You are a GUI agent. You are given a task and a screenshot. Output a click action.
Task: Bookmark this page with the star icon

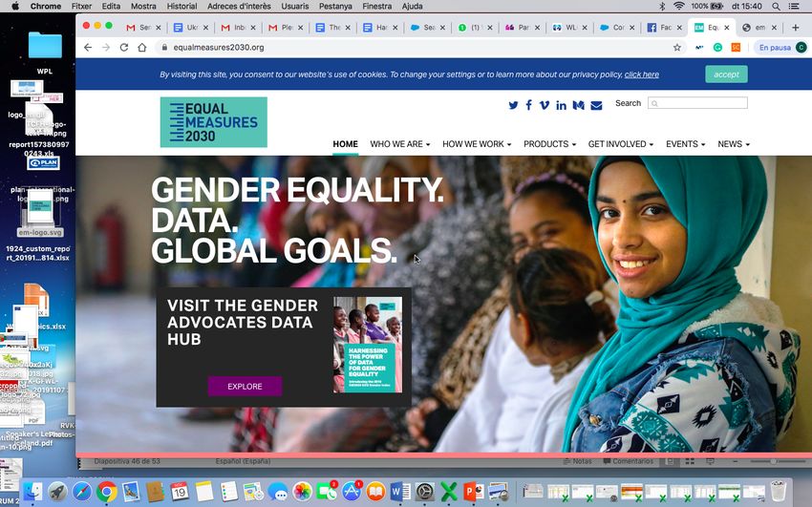pos(677,48)
